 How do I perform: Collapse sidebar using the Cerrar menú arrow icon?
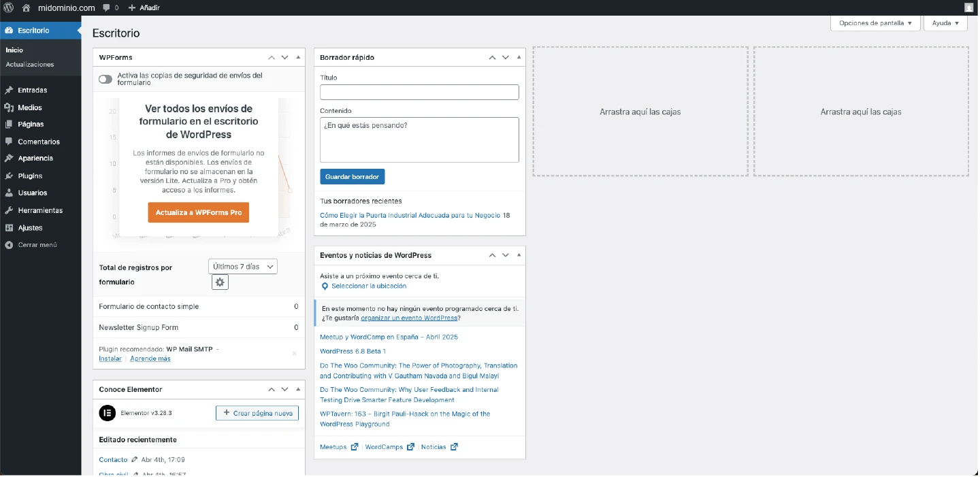pyautogui.click(x=9, y=244)
